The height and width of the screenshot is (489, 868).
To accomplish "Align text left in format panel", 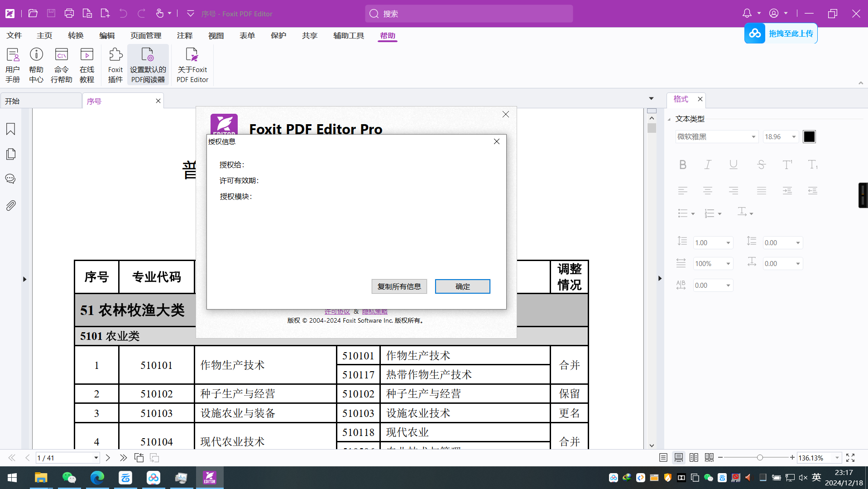I will tap(683, 191).
